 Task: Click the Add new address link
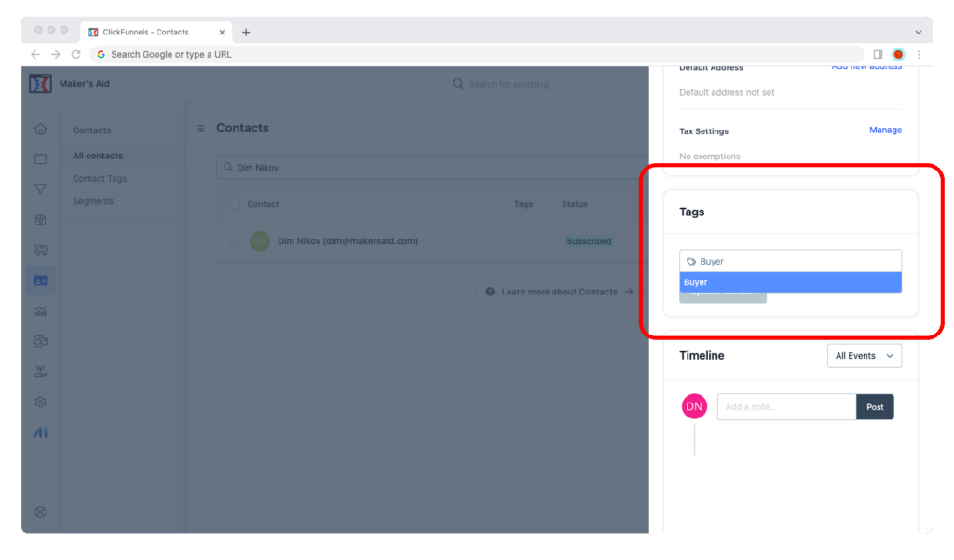click(866, 67)
